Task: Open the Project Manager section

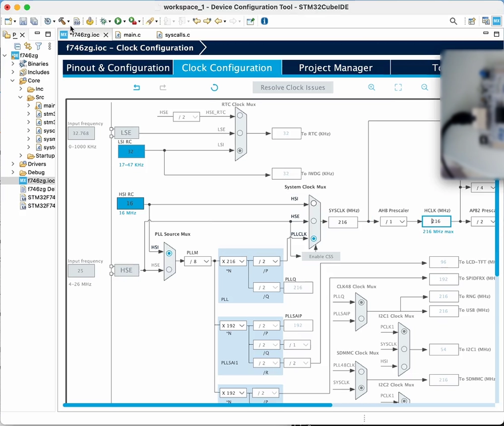Action: point(336,67)
